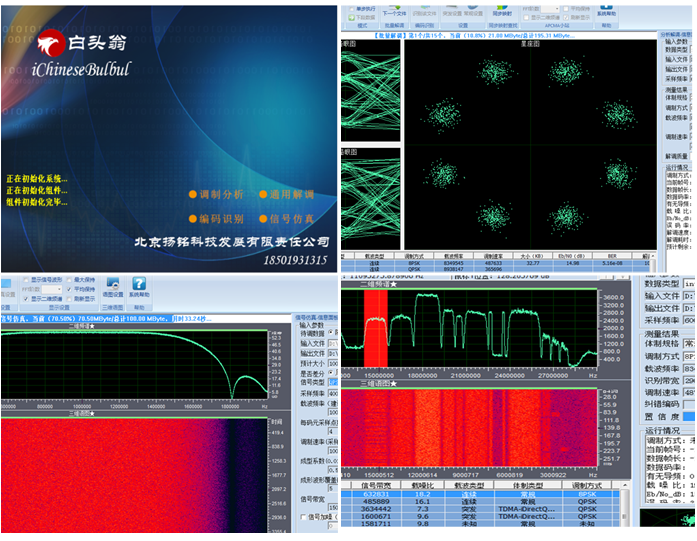Open 常规设置 general settings icon
The width and height of the screenshot is (697, 541).
(x=473, y=8)
